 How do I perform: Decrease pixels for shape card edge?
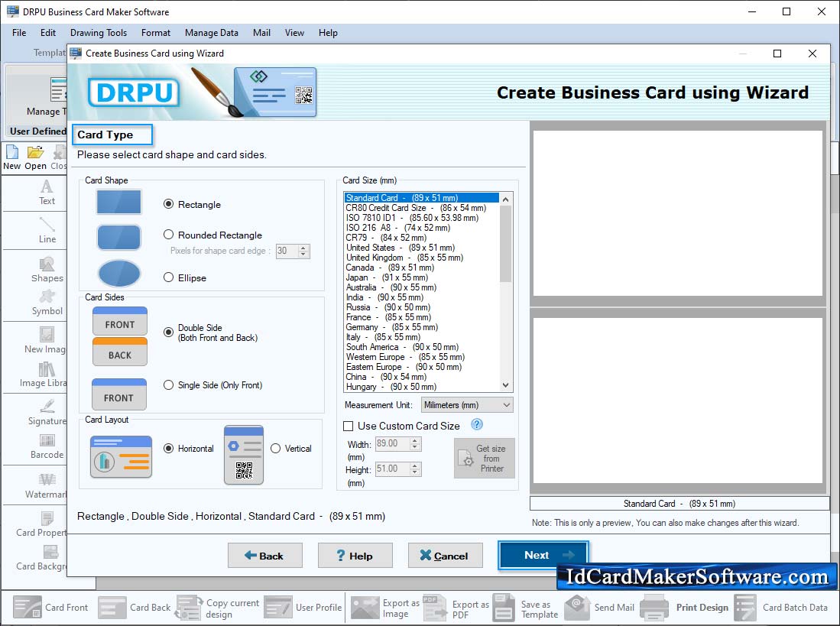tap(303, 254)
